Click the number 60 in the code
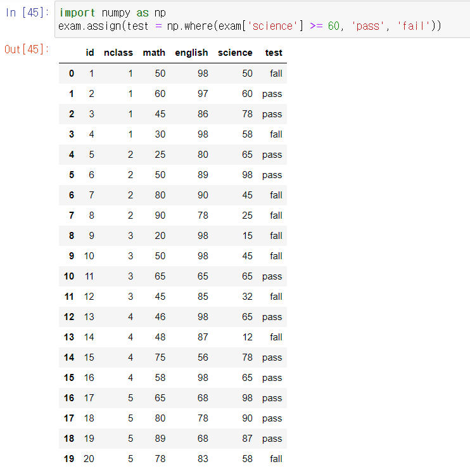This screenshot has width=470, height=476. coord(333,26)
